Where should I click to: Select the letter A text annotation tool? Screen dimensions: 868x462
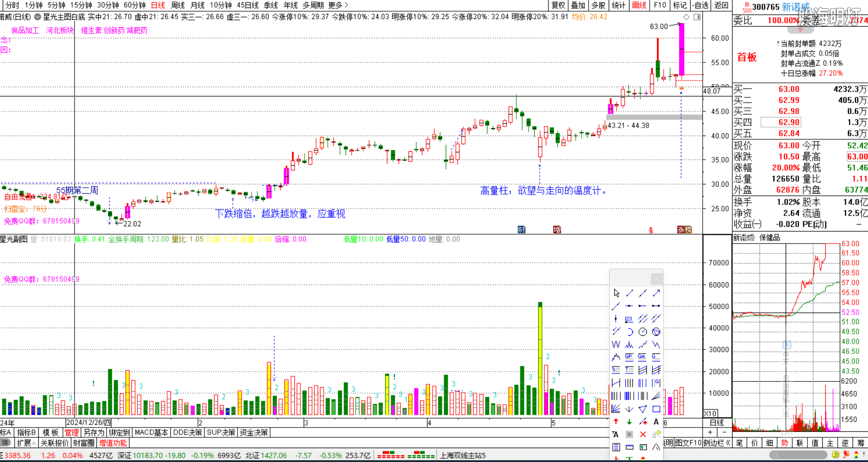pos(656,422)
